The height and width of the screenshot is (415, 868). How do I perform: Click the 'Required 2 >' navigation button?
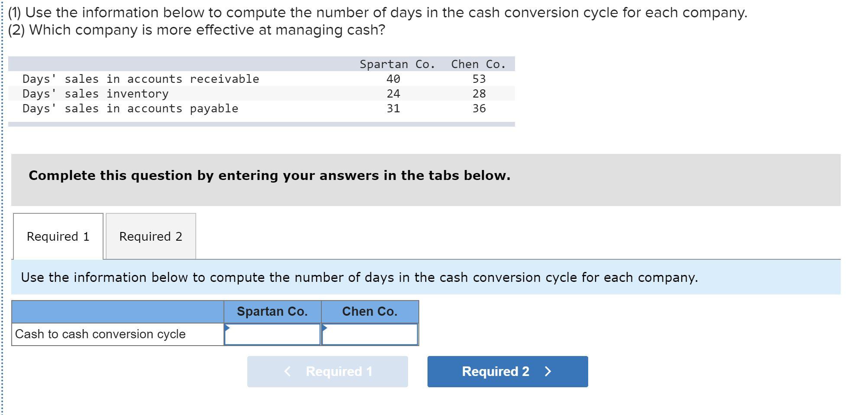point(507,371)
